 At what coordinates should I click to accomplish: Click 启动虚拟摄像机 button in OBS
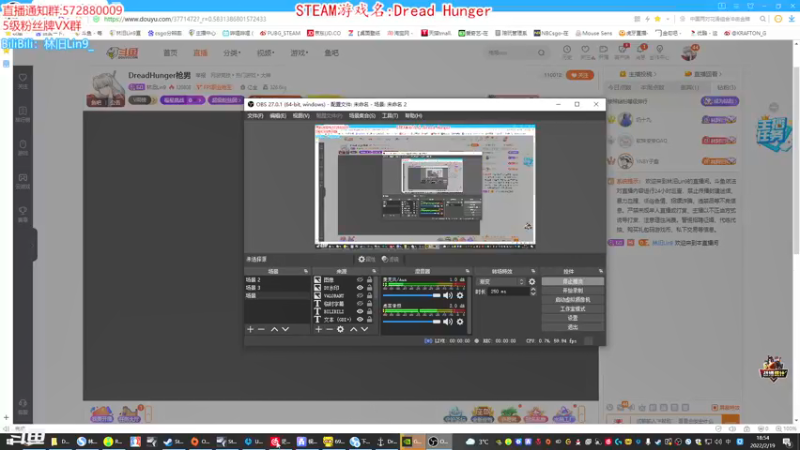click(x=572, y=300)
